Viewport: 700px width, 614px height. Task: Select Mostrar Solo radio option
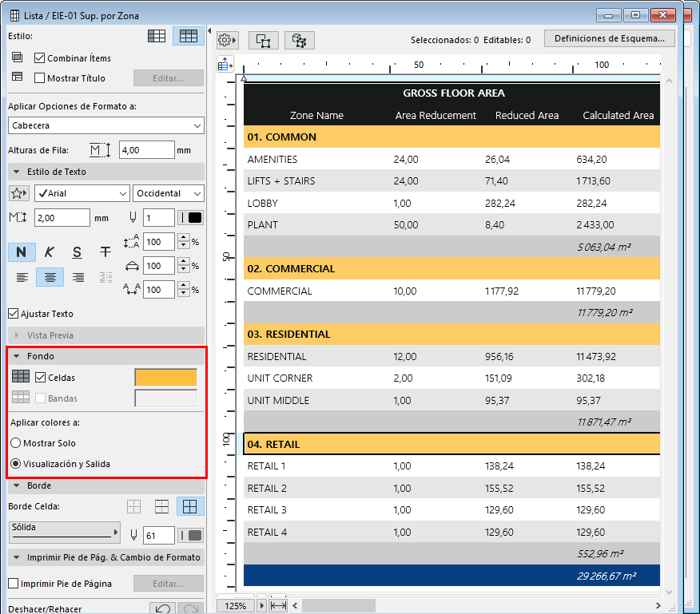tap(15, 443)
